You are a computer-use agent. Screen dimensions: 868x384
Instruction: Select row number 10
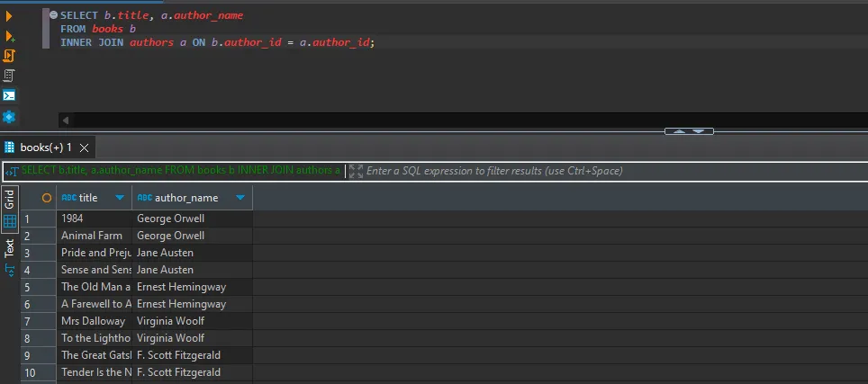coord(38,372)
